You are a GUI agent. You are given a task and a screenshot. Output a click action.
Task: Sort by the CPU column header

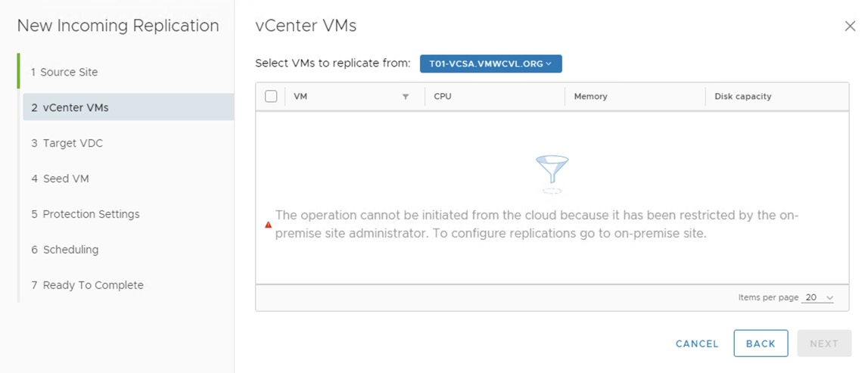point(443,97)
